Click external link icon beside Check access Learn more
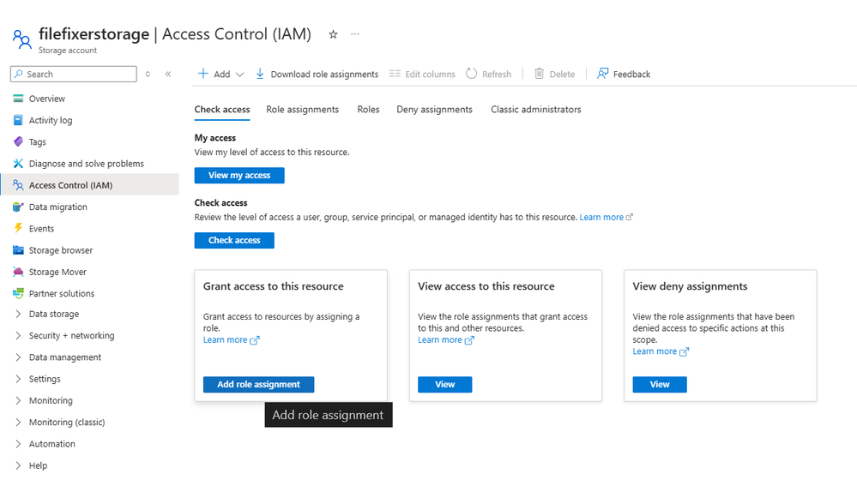The width and height of the screenshot is (857, 504). (630, 218)
